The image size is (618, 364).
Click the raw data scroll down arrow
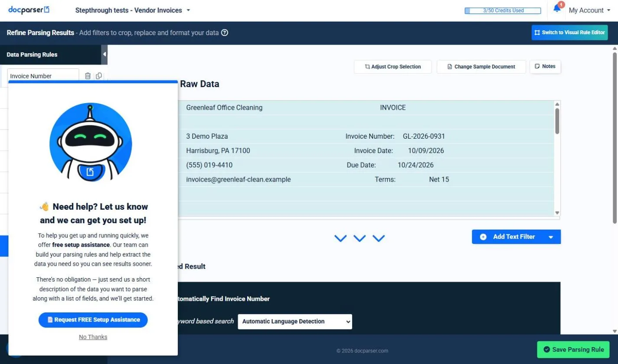[557, 213]
